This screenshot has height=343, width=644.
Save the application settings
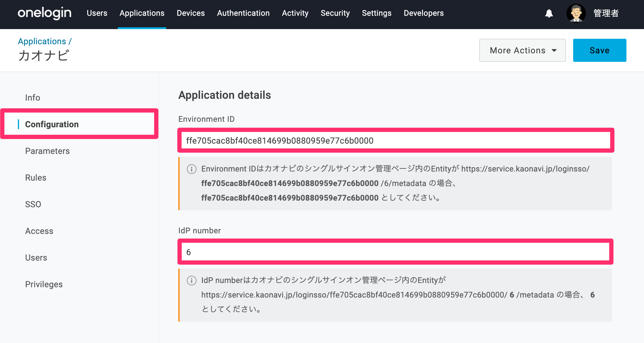pyautogui.click(x=599, y=50)
